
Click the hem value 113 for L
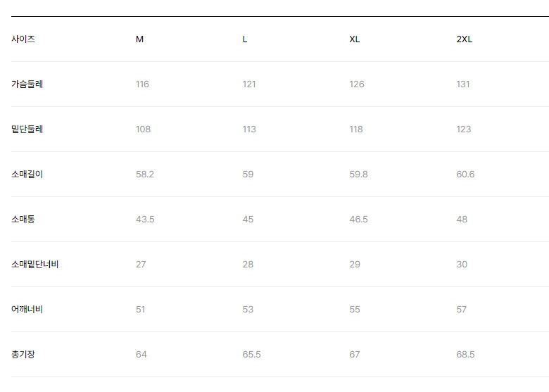(249, 129)
